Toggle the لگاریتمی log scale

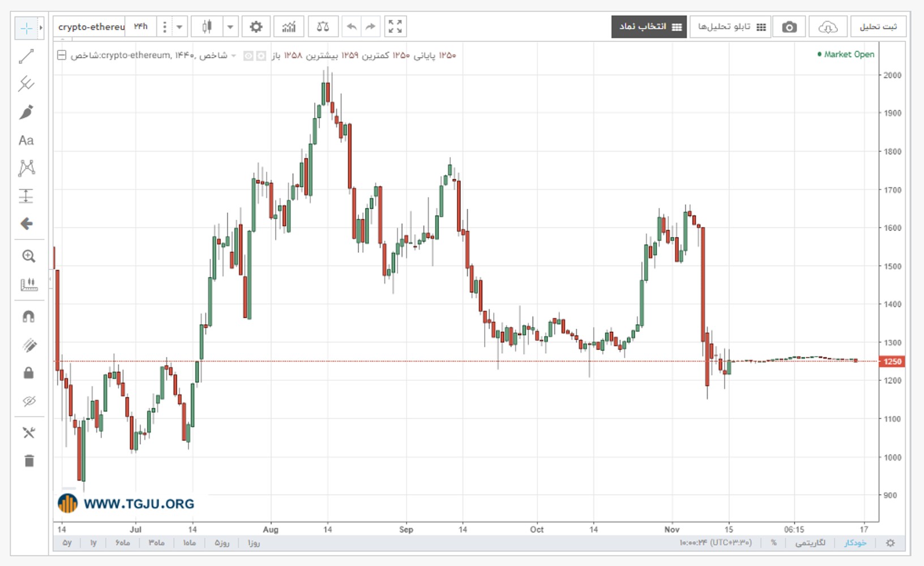pos(810,543)
